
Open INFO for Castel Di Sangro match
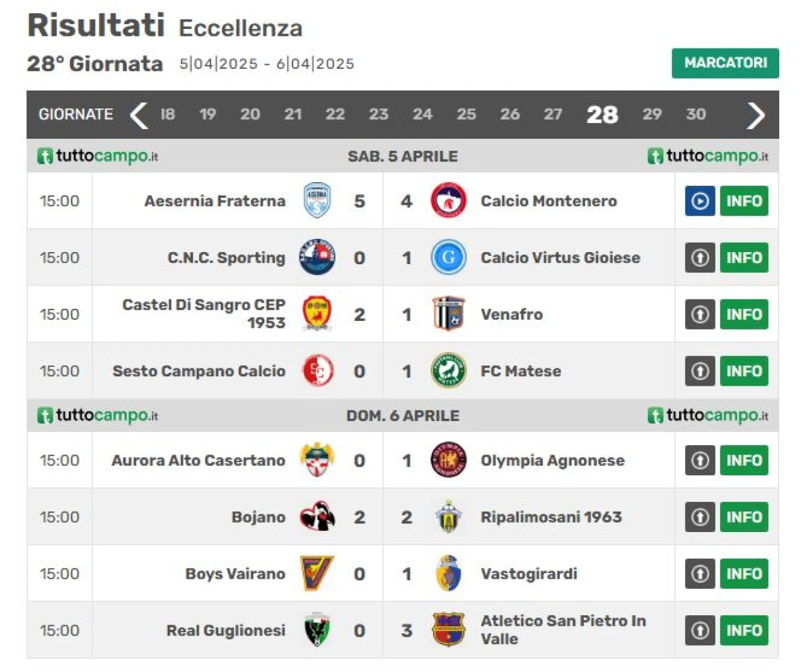point(744,315)
